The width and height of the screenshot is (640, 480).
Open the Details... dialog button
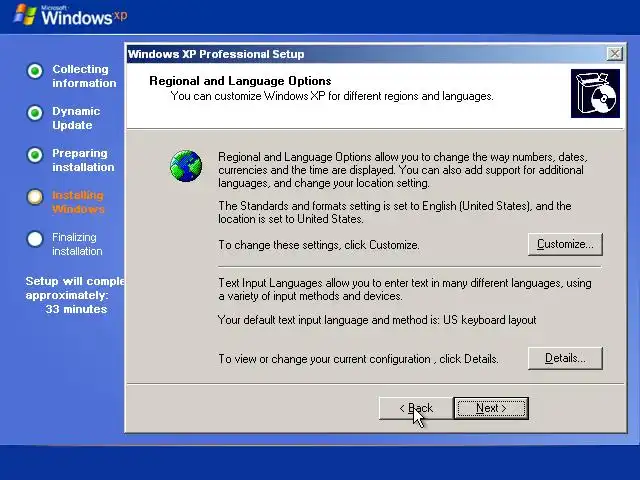565,358
